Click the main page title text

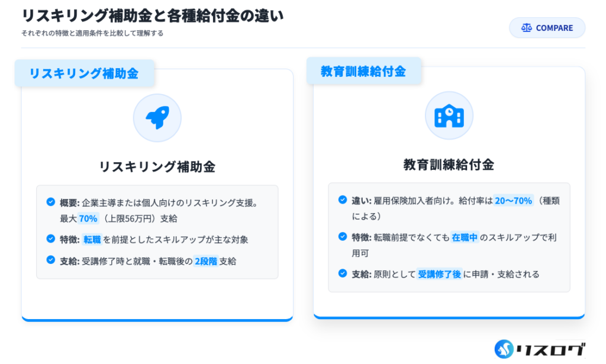click(x=152, y=15)
